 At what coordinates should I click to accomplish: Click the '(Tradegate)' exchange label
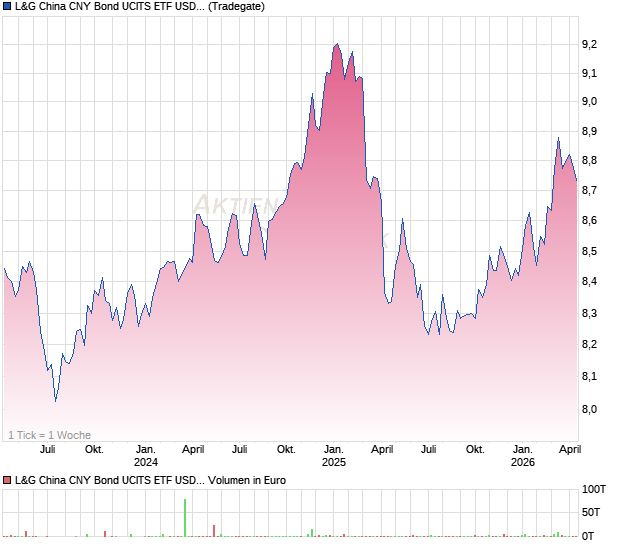tap(236, 6)
